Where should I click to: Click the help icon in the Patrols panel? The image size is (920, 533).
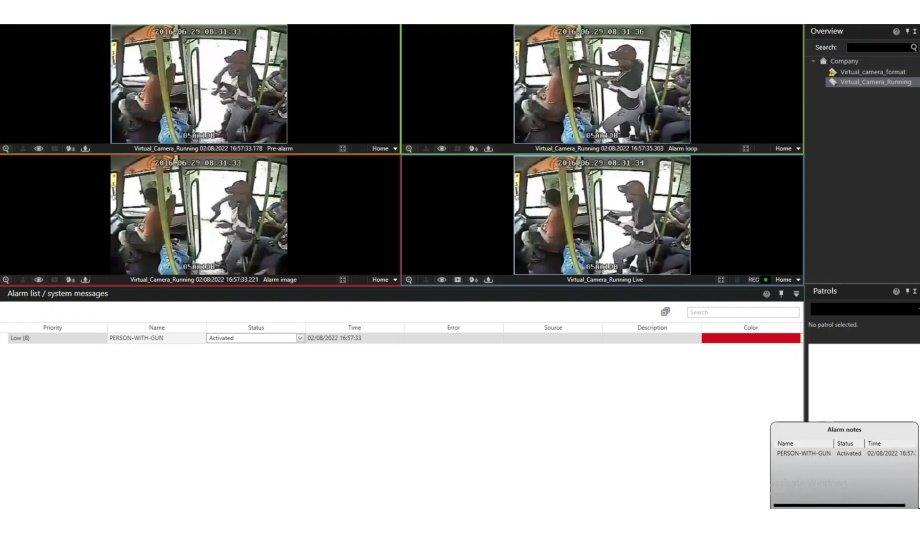[x=896, y=292]
